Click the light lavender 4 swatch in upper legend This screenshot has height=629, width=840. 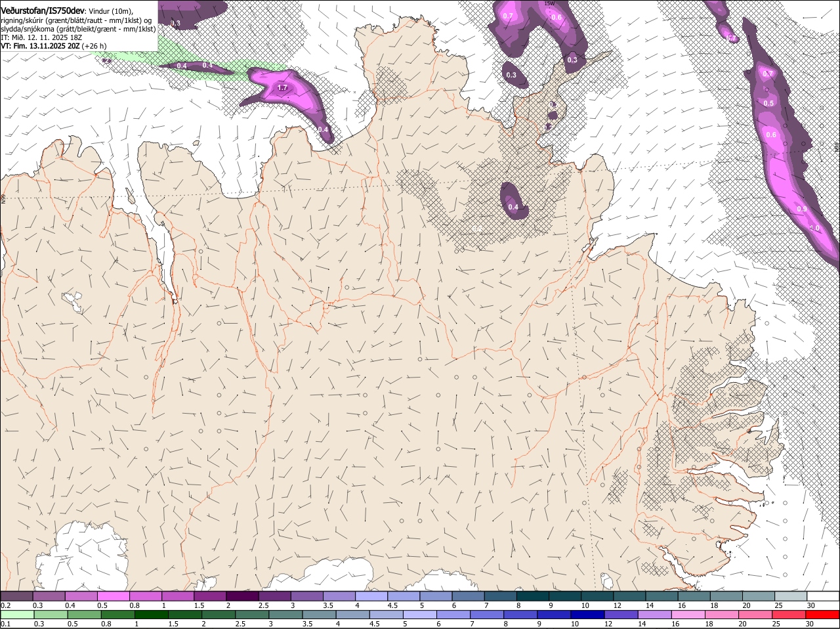point(372,596)
